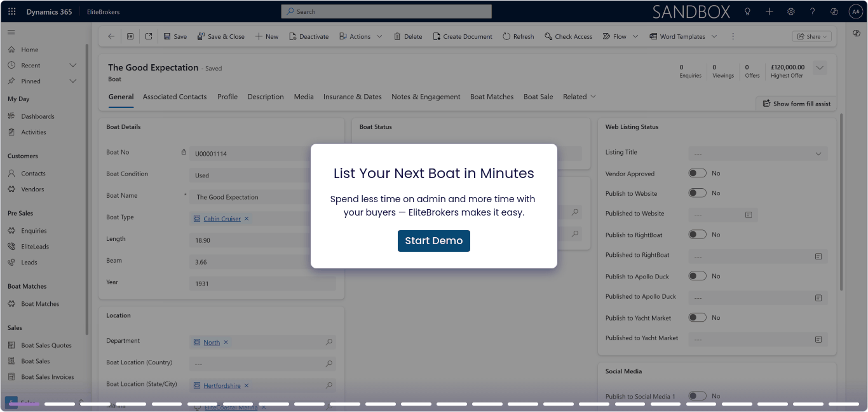The image size is (868, 412).
Task: Open the Actions dropdown
Action: coord(361,36)
